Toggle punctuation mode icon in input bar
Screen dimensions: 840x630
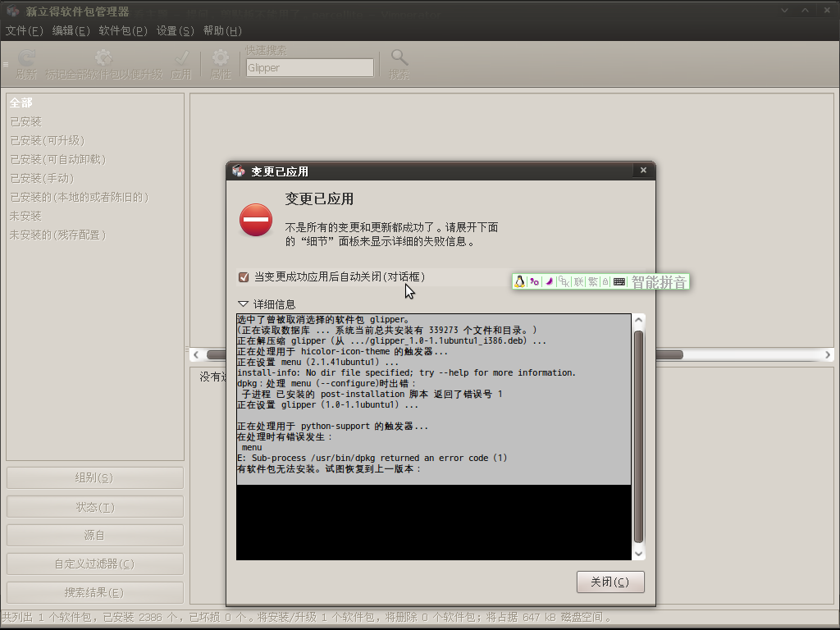535,282
